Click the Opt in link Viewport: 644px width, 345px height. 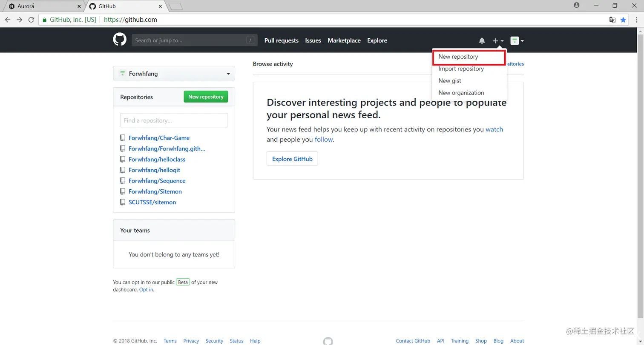click(146, 290)
